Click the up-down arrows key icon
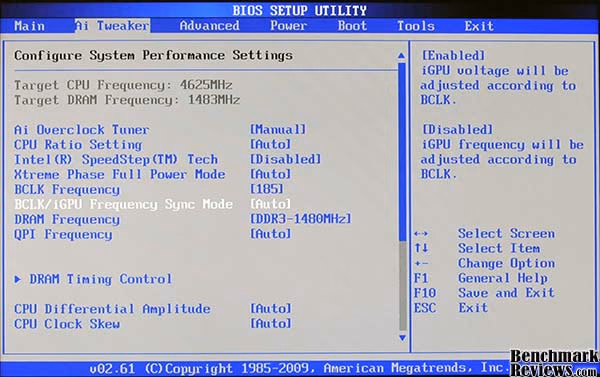The width and height of the screenshot is (600, 377). pyautogui.click(x=421, y=248)
